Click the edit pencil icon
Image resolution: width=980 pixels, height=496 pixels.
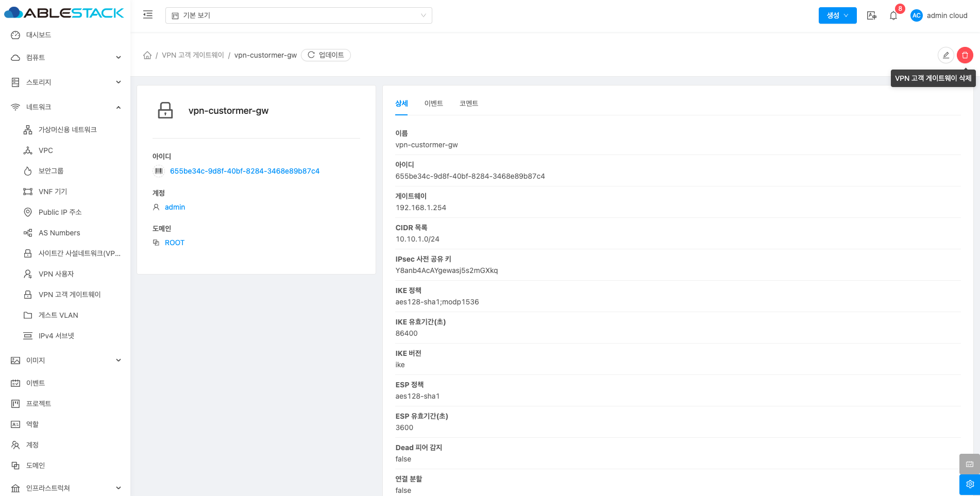click(x=945, y=55)
